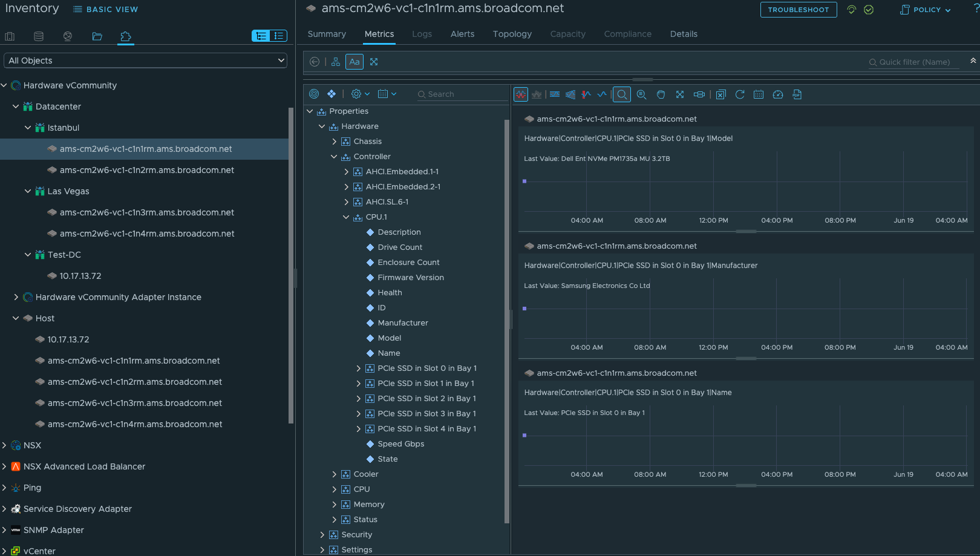Expand the NSX Advanced Load Balancer node
This screenshot has width=980, height=556.
[4, 466]
